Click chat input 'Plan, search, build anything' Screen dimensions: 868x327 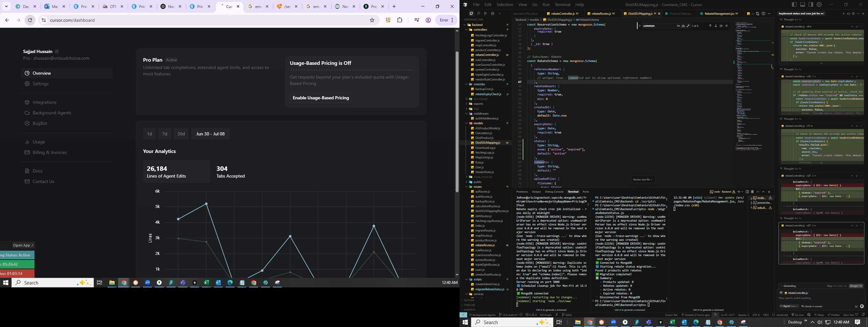coord(795,298)
